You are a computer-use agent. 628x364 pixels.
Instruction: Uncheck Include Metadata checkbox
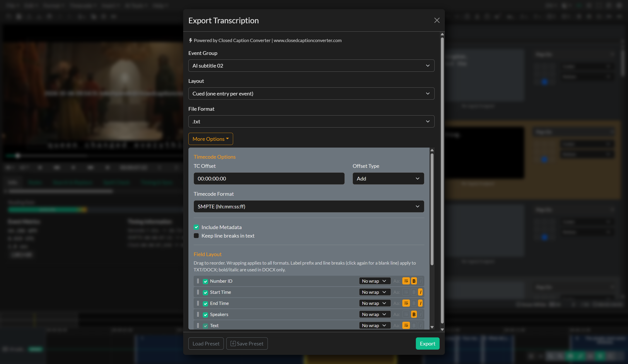(196, 227)
